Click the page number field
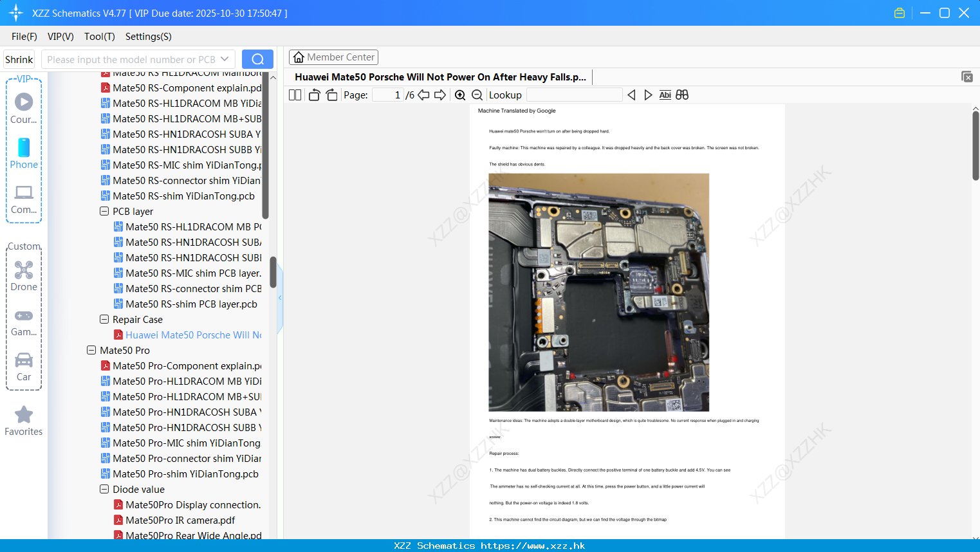 point(387,95)
